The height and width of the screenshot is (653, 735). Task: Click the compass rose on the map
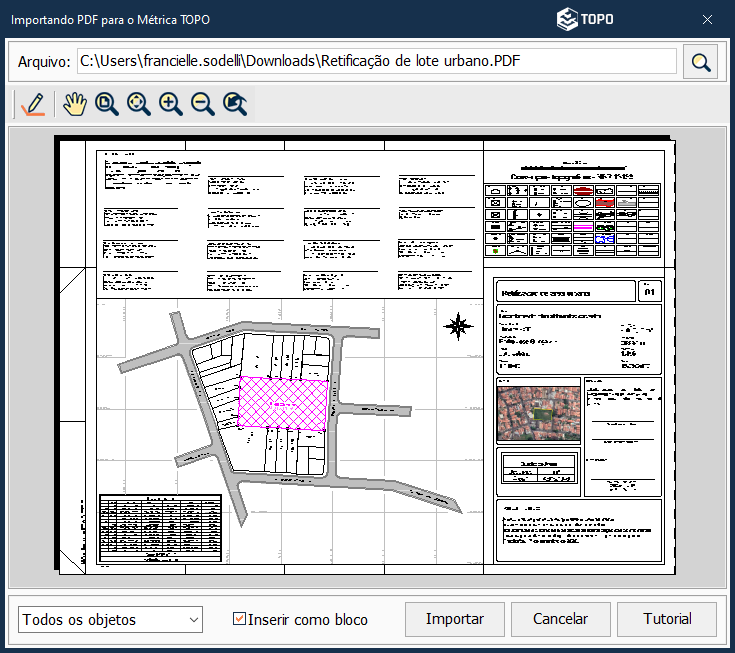click(459, 325)
